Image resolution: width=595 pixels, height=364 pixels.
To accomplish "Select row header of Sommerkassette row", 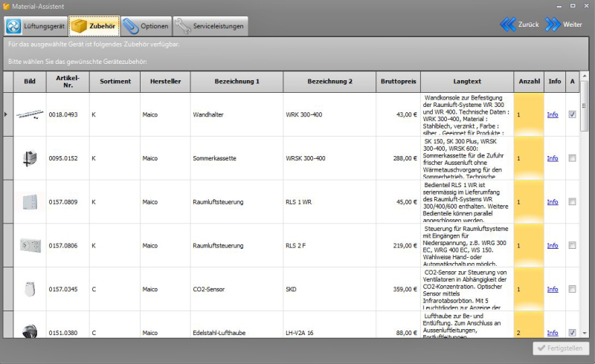I will point(8,158).
